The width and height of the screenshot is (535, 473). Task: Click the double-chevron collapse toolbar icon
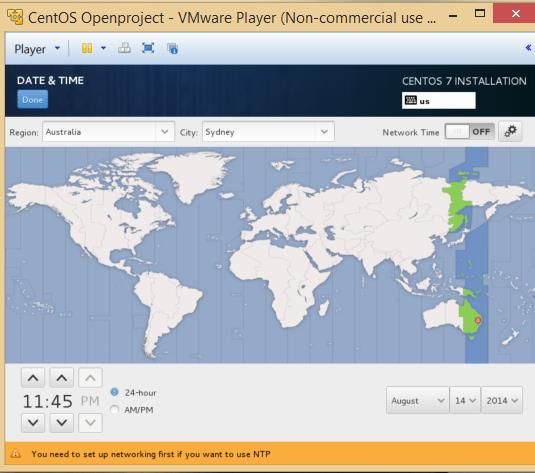coord(529,48)
